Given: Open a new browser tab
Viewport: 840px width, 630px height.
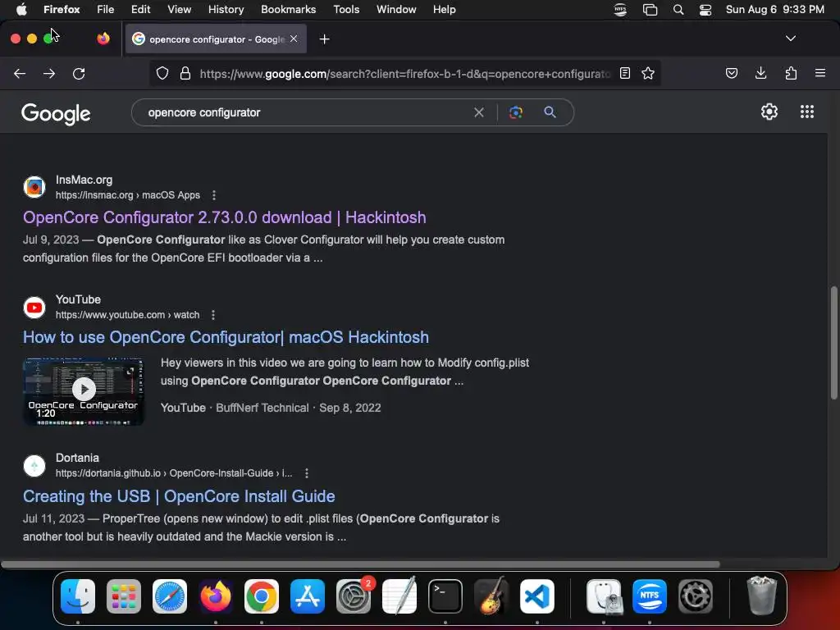Looking at the screenshot, I should [x=324, y=39].
